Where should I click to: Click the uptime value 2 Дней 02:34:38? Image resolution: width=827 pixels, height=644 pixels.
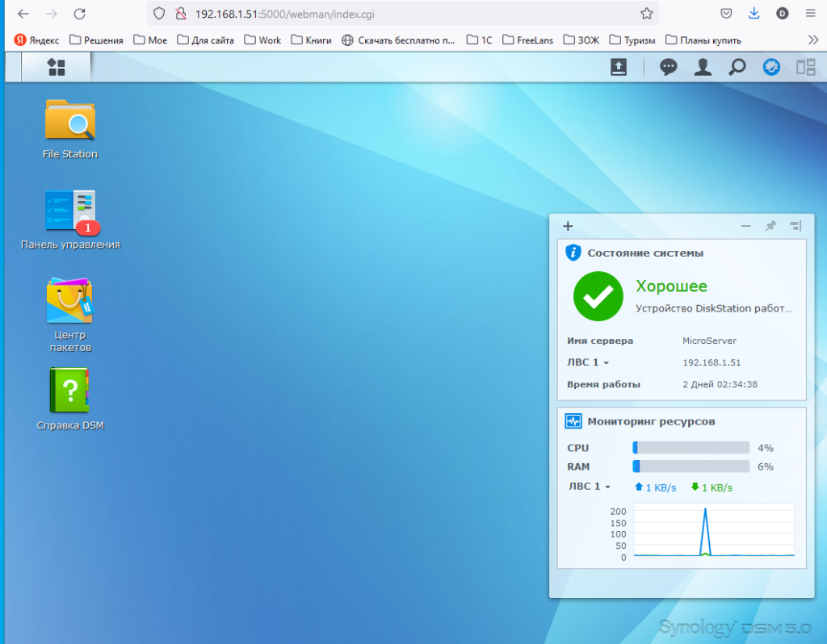click(x=720, y=385)
